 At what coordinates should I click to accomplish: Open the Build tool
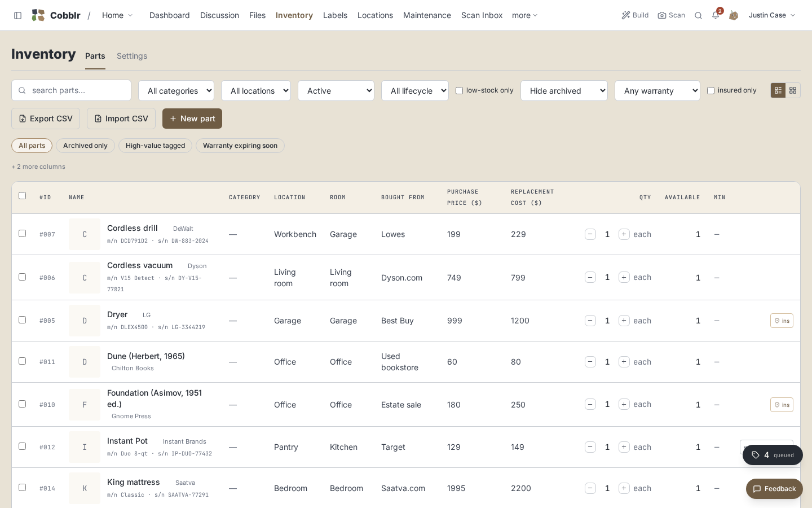(x=635, y=15)
